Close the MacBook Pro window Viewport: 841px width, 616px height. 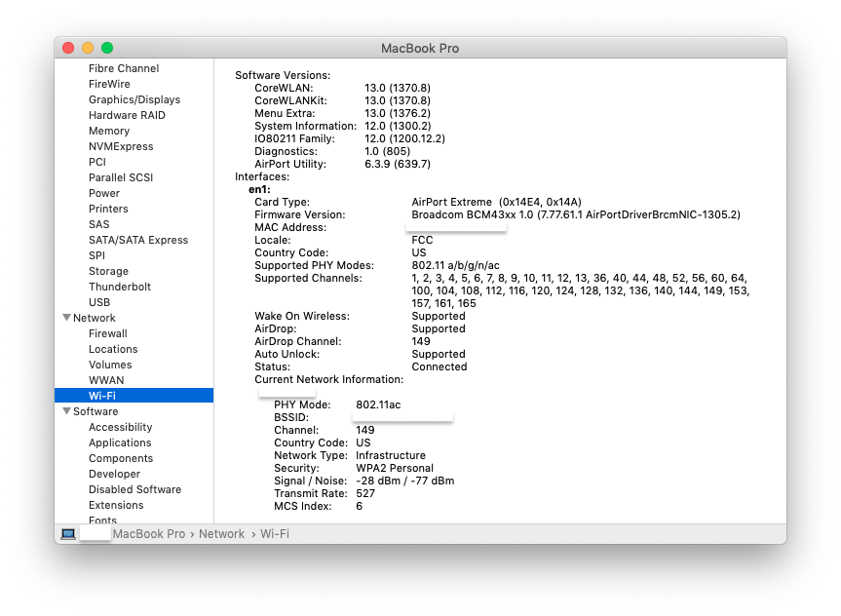tap(68, 48)
